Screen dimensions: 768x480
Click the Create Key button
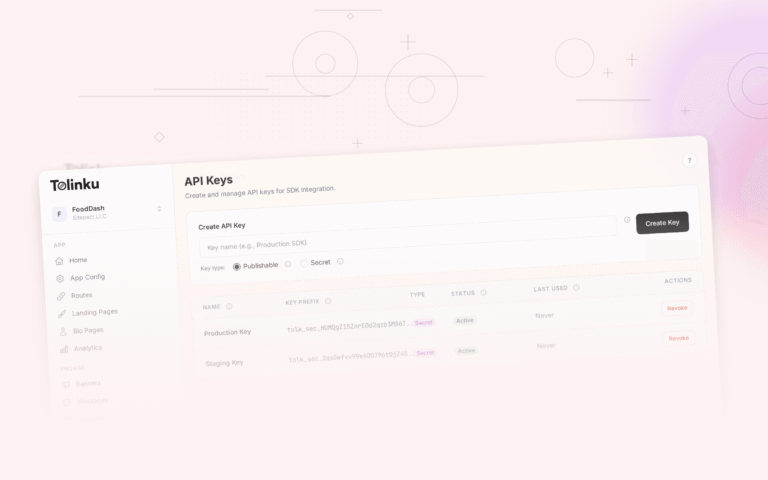coord(662,223)
